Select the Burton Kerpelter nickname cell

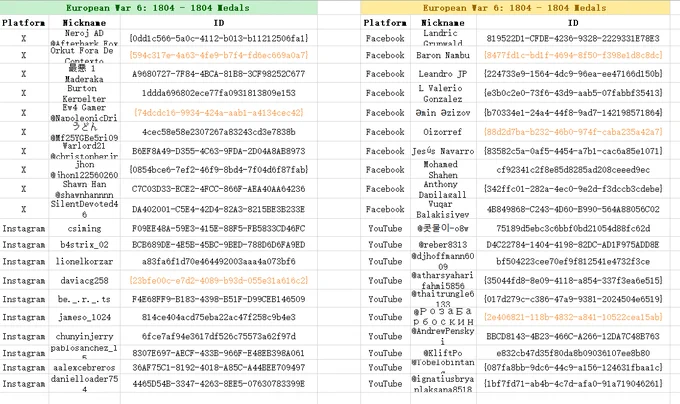84,93
